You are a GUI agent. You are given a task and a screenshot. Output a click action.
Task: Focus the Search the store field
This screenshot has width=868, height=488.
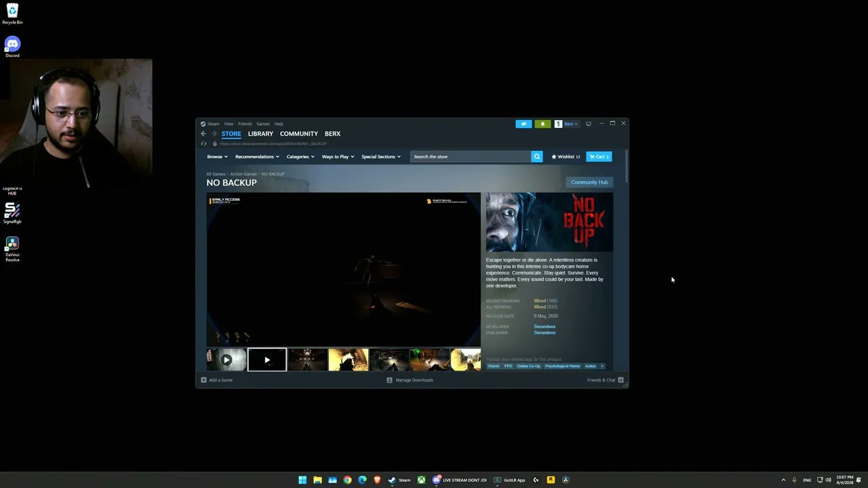471,157
